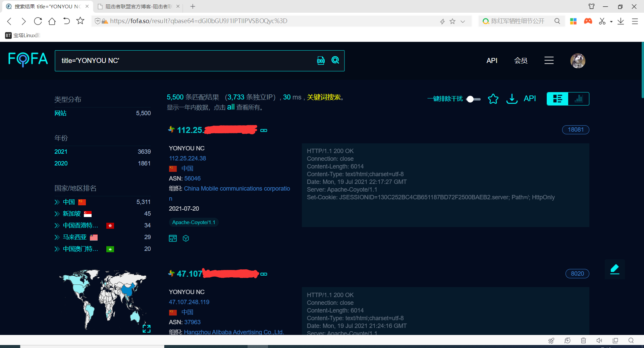
Task: Click the magnifier search icon in FOFA box
Action: (335, 60)
